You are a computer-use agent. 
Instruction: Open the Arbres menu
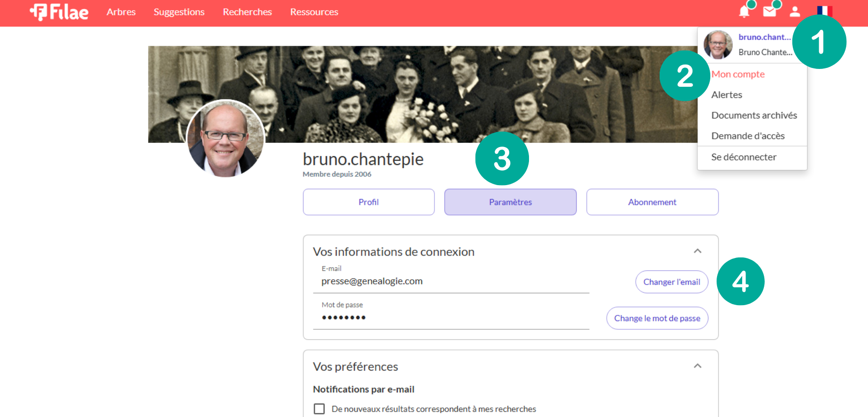[x=121, y=12]
